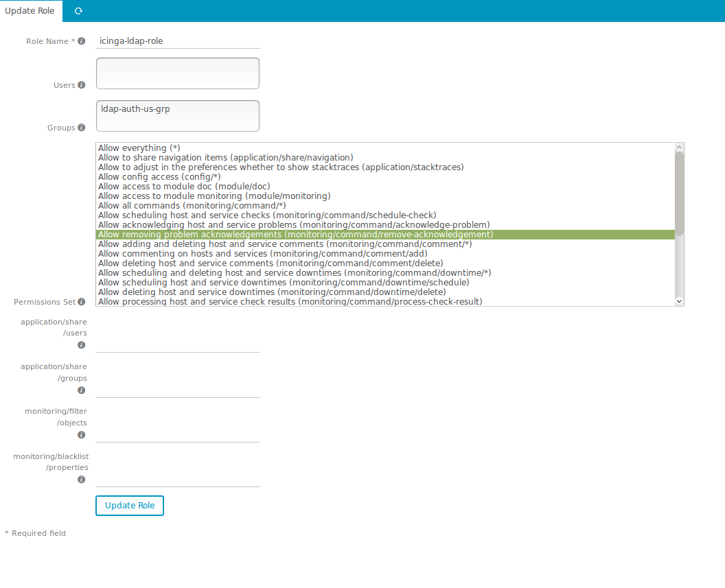Click info icon under application/share/users
The height and width of the screenshot is (588, 725).
point(82,345)
